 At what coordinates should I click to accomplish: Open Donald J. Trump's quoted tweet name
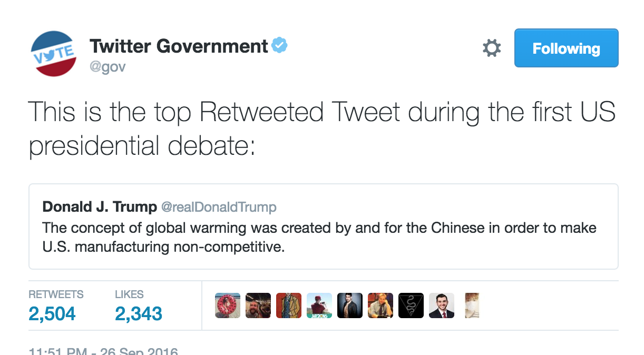pos(100,207)
